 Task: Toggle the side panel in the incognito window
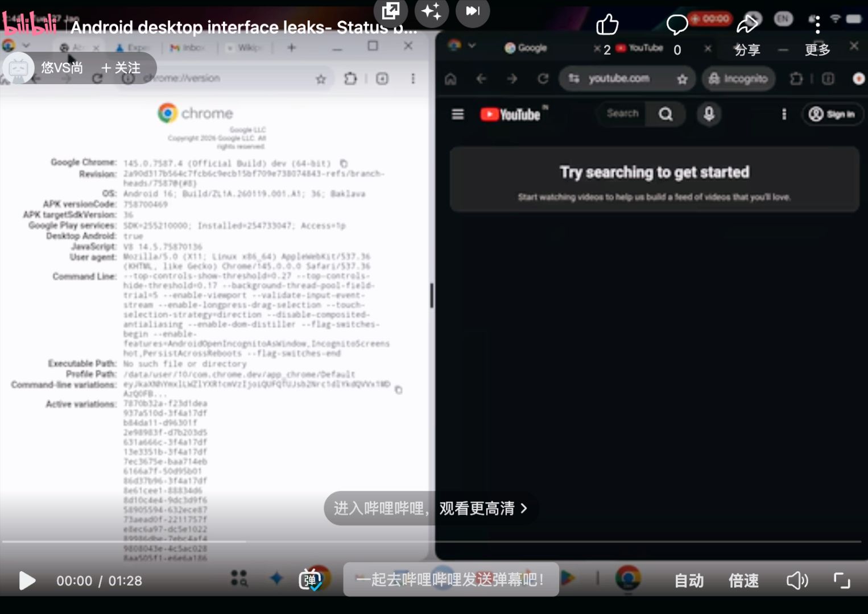coord(828,78)
